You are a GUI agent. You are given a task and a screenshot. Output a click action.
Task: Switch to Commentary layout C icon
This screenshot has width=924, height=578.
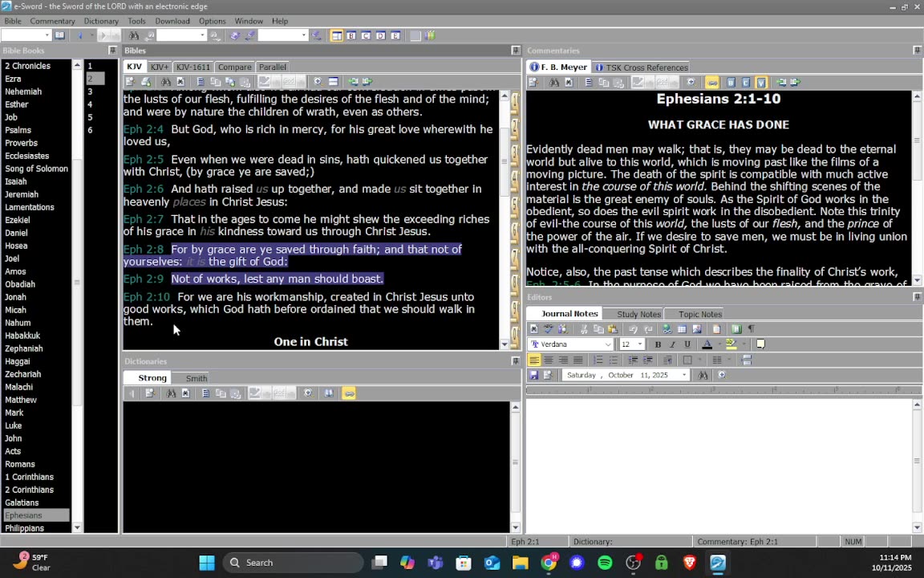pos(366,36)
